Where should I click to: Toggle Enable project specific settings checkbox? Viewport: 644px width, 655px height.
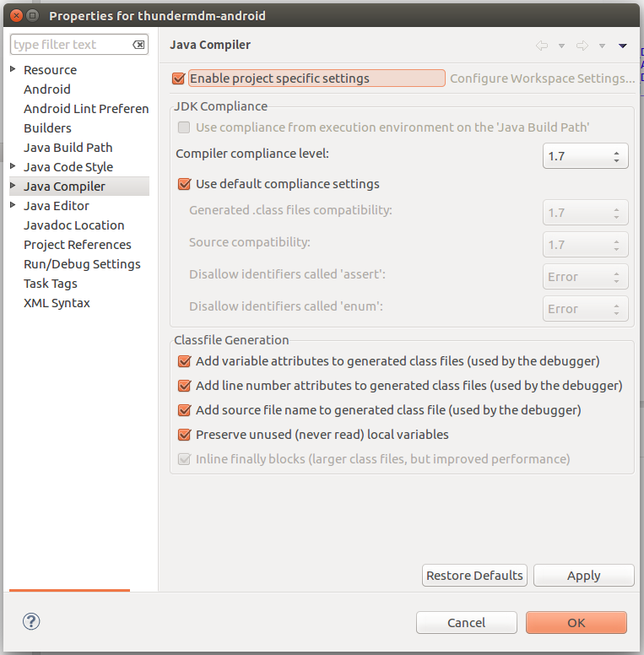178,78
